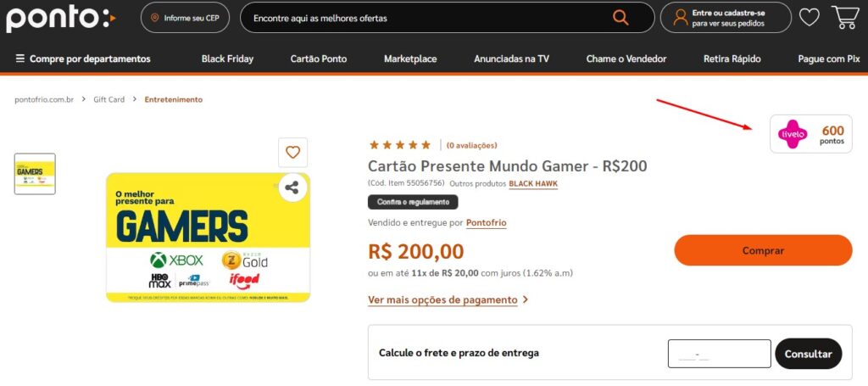Click the heart icon above product image
Viewport: 868px width, 386px height.
pyautogui.click(x=292, y=153)
